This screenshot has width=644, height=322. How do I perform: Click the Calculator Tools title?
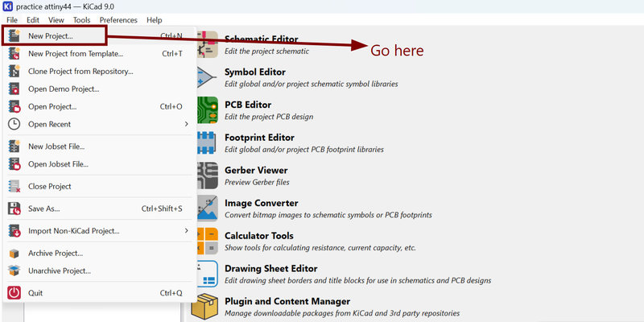point(259,236)
